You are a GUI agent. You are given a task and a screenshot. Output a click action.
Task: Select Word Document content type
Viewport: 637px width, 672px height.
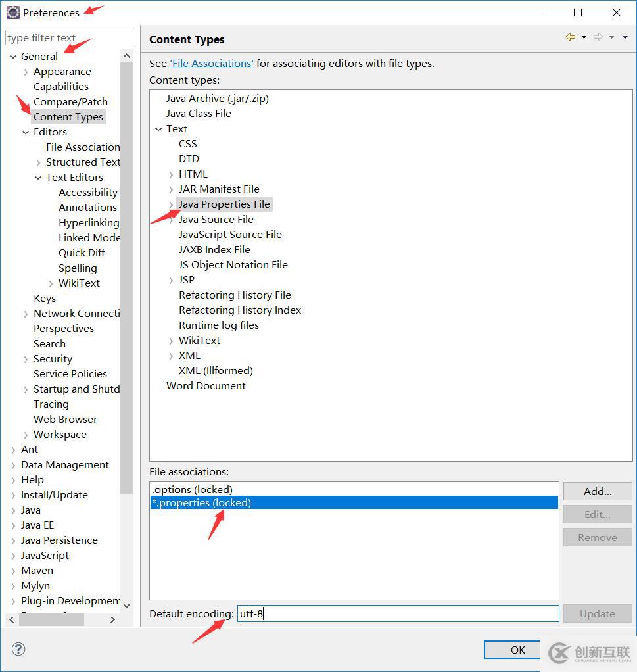tap(206, 386)
